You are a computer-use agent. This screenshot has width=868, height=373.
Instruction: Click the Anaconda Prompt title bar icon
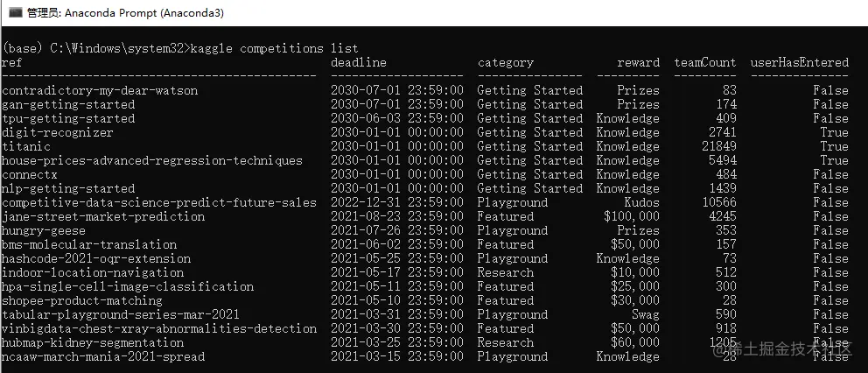pos(14,13)
